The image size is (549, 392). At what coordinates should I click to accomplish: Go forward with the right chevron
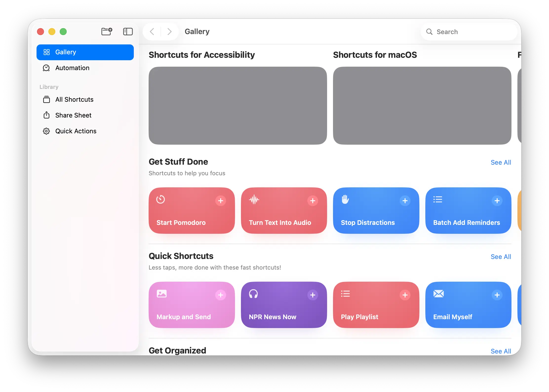pyautogui.click(x=169, y=32)
